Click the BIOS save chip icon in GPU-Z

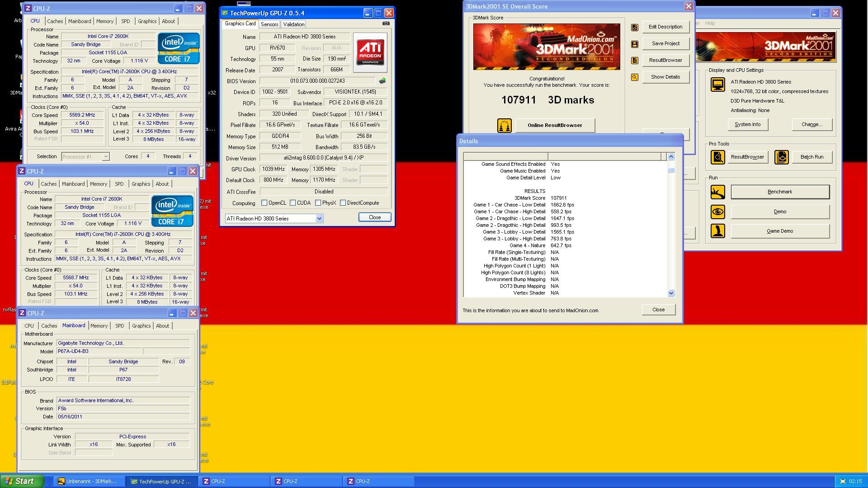[382, 81]
